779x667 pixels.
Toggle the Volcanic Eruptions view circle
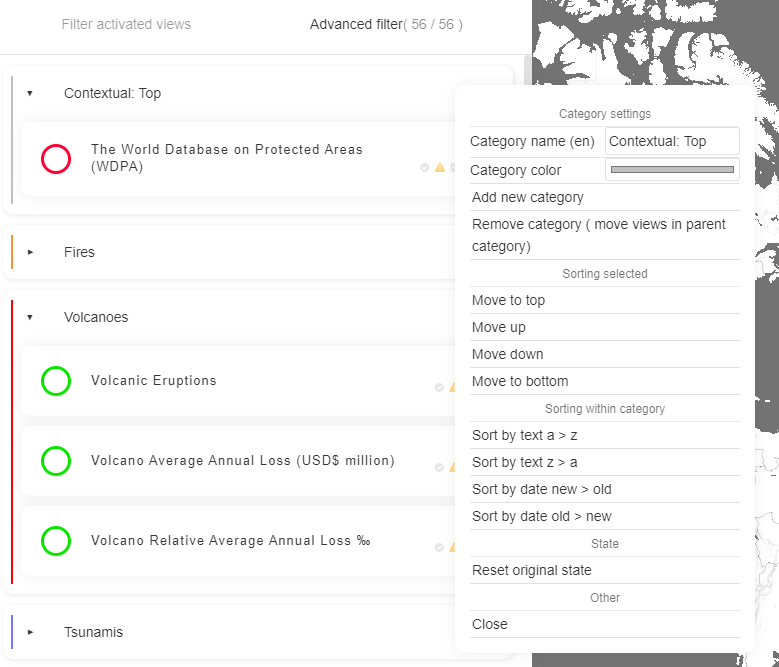(56, 381)
